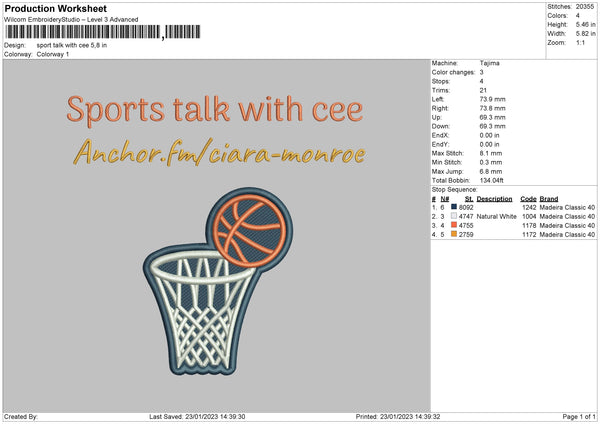Image resolution: width=600 pixels, height=424 pixels.
Task: Click the Wilcom EmbroideryStudio Level 3 Advanced line
Action: click(71, 20)
